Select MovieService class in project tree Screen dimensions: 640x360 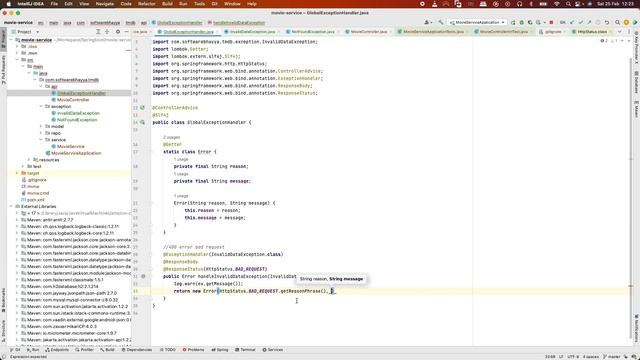(70, 146)
